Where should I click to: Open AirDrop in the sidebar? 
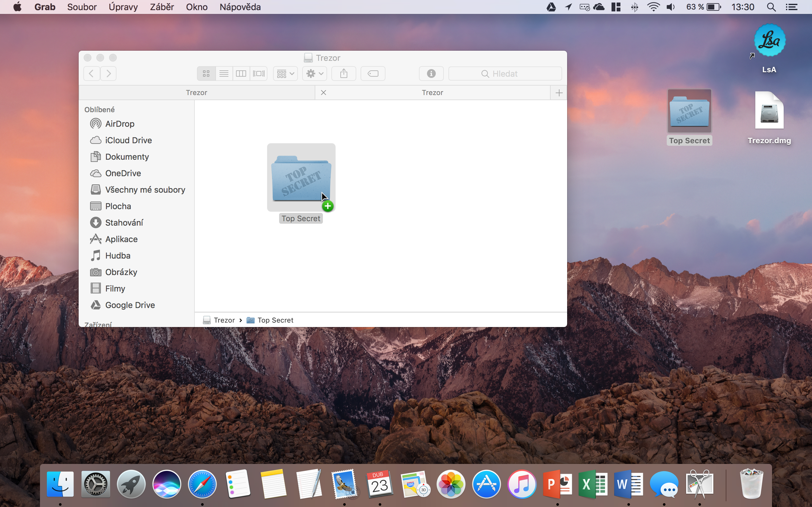pos(120,124)
